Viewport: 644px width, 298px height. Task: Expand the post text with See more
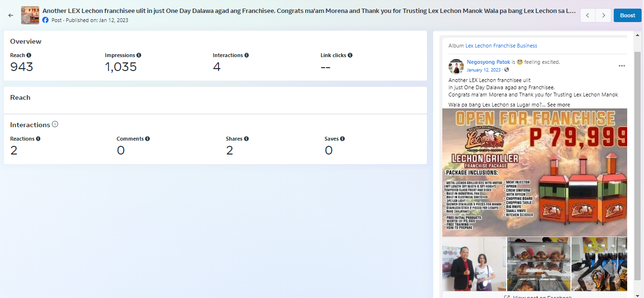[559, 105]
